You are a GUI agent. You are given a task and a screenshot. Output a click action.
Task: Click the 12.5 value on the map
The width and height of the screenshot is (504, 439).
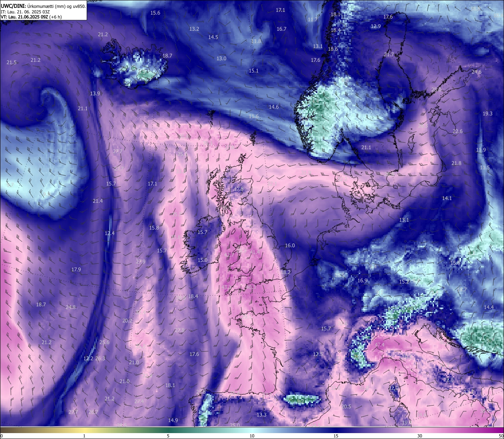pyautogui.click(x=318, y=354)
